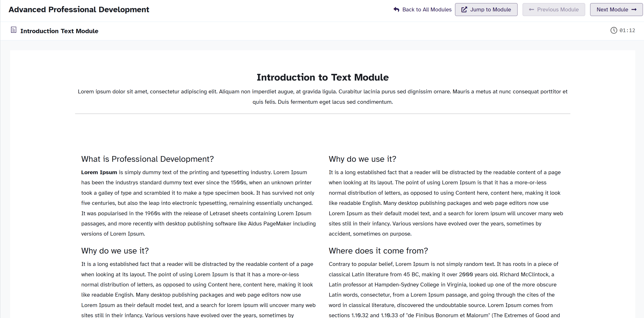The width and height of the screenshot is (644, 318).
Task: Click the left column Why do we use it? heading
Action: (x=115, y=251)
